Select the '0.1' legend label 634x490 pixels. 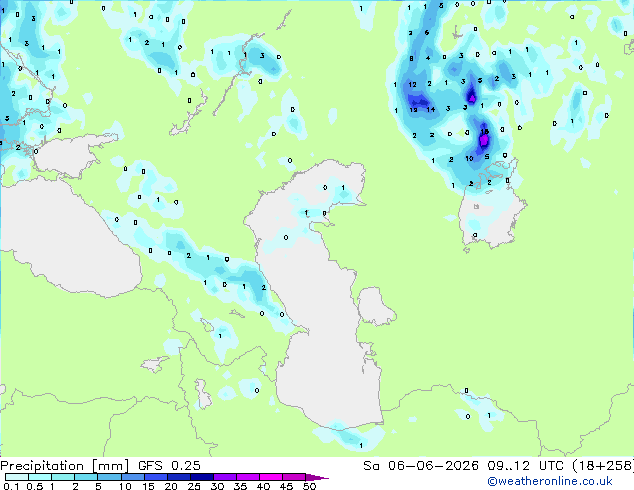click(11, 486)
